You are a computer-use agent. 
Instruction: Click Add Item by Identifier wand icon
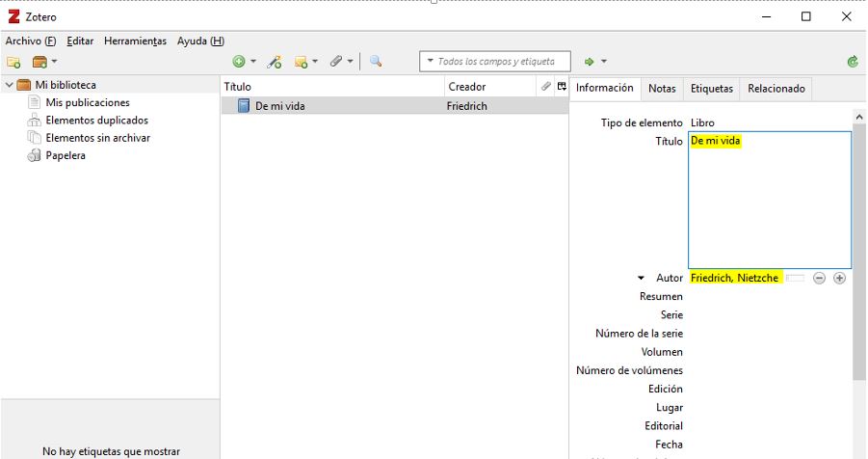tap(275, 62)
